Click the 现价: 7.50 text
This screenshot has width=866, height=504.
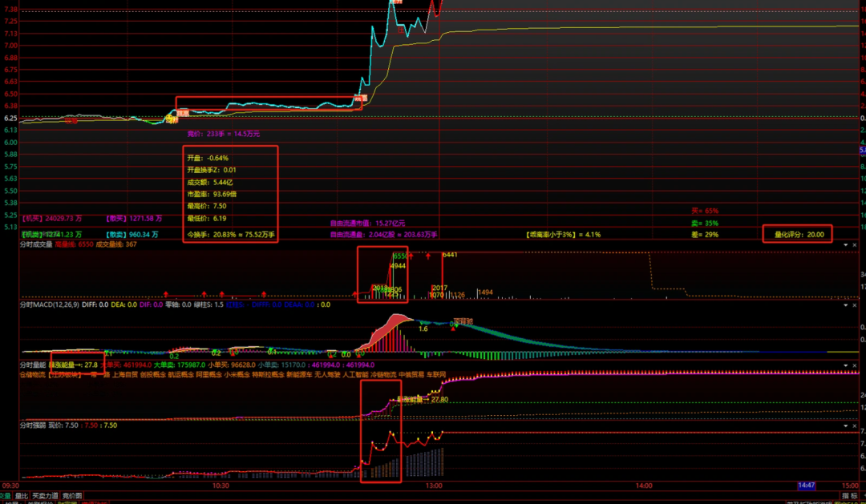tap(63, 425)
